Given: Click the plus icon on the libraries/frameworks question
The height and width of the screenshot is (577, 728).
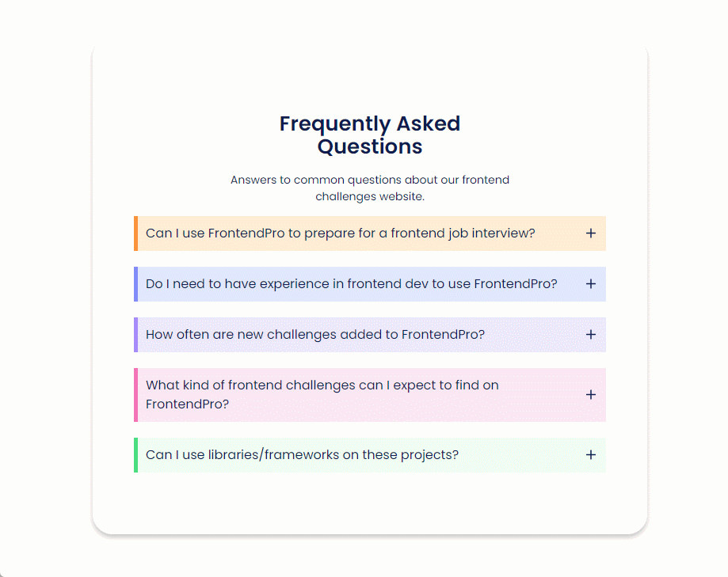Looking at the screenshot, I should pyautogui.click(x=591, y=454).
